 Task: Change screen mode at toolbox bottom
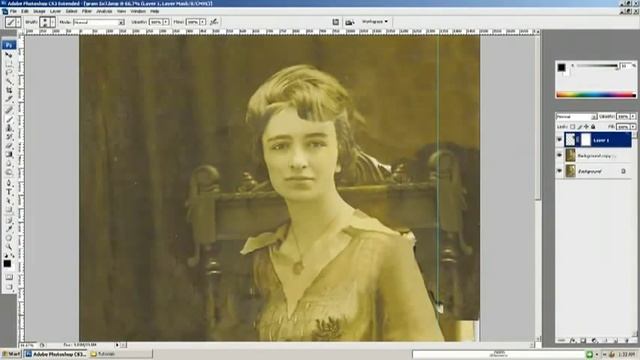pos(9,287)
